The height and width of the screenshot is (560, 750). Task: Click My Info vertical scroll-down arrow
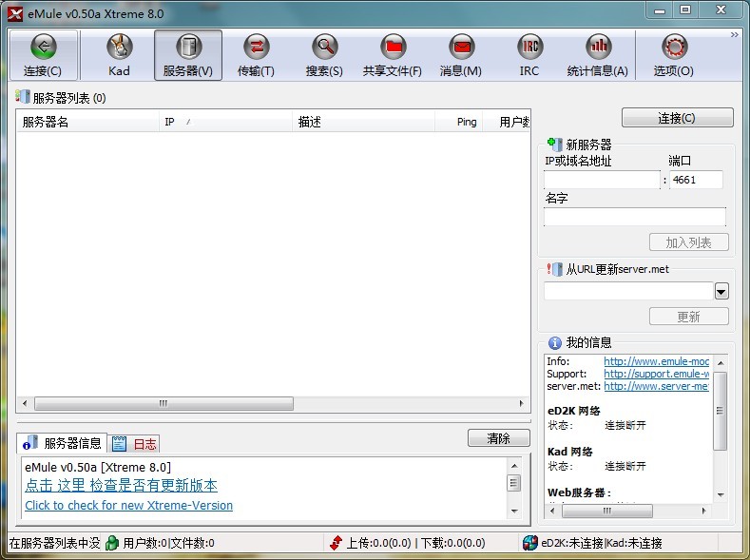(721, 495)
